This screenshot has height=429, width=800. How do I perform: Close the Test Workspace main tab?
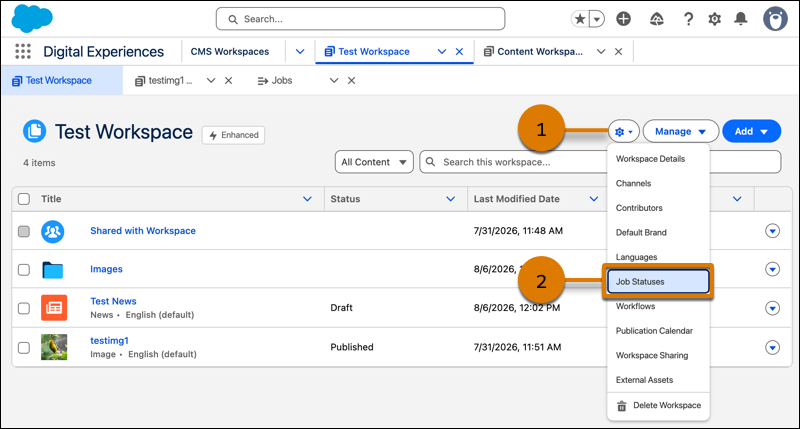click(x=459, y=52)
